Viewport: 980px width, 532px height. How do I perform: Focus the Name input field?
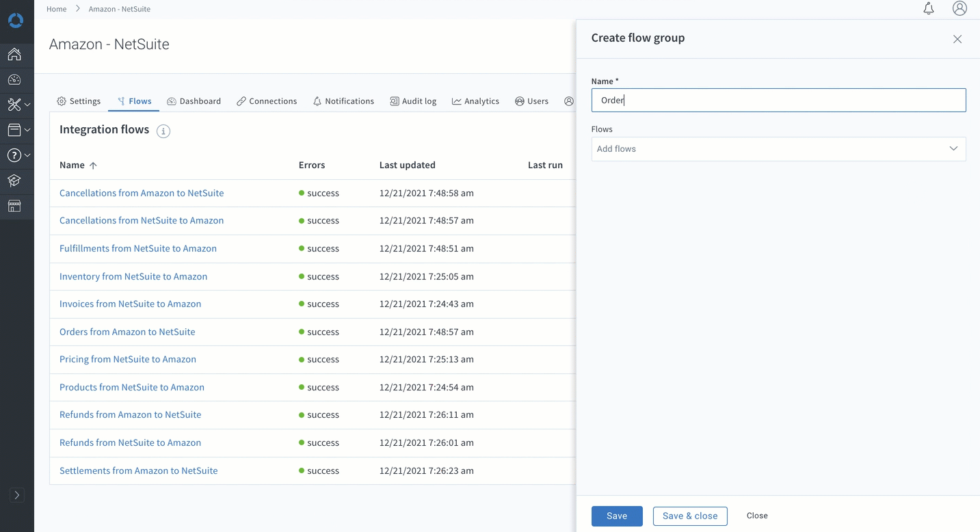(x=778, y=101)
